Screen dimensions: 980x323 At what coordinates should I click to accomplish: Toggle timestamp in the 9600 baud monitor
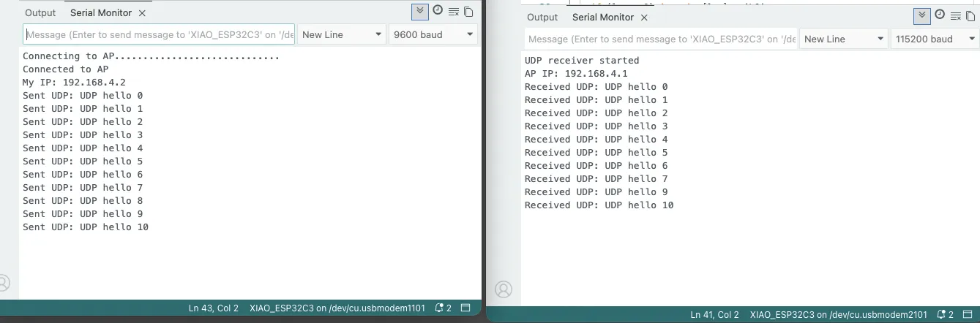tap(438, 11)
